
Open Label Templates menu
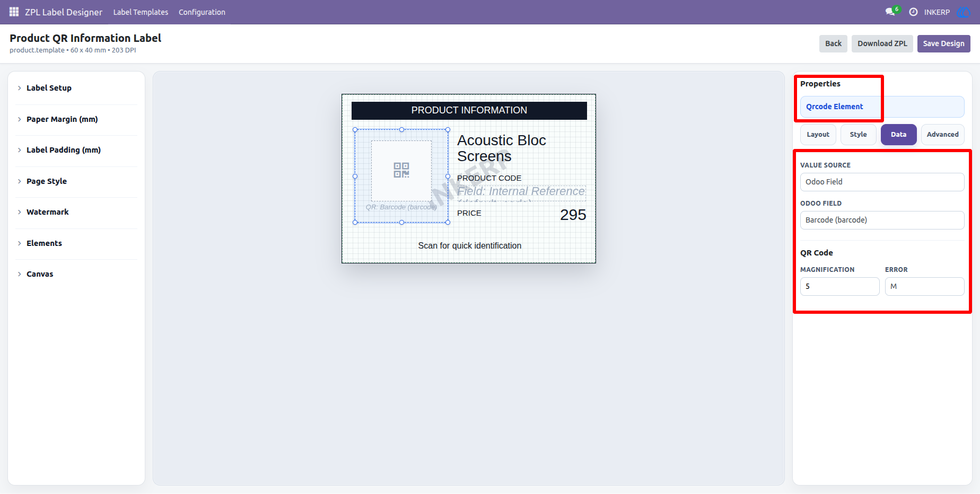141,12
